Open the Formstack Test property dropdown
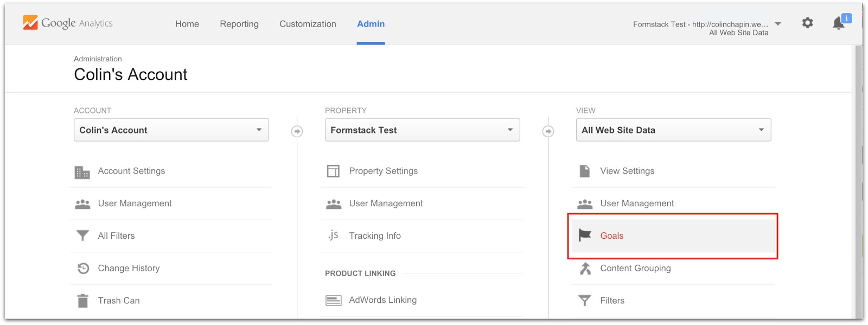 422,130
